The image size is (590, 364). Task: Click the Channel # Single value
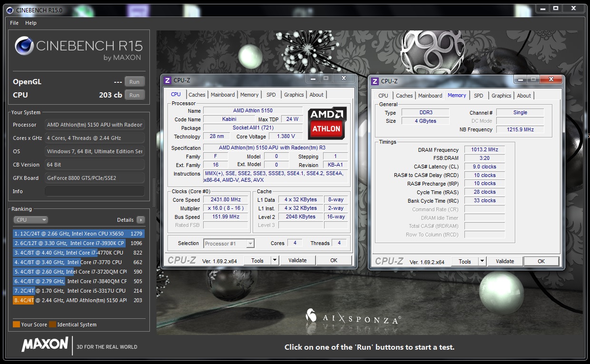(x=520, y=112)
